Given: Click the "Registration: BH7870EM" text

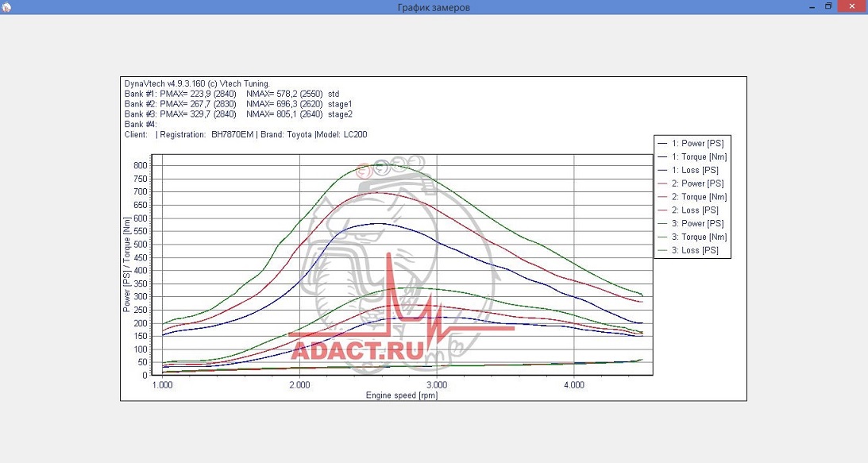Looking at the screenshot, I should coord(206,134).
